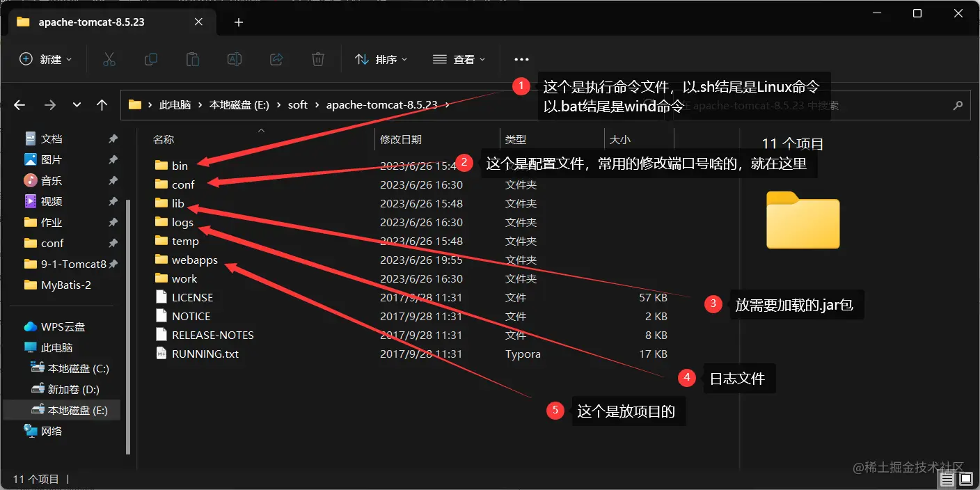Screen dimensions: 980x490
Task: Click the search magnifier icon
Action: pos(958,106)
